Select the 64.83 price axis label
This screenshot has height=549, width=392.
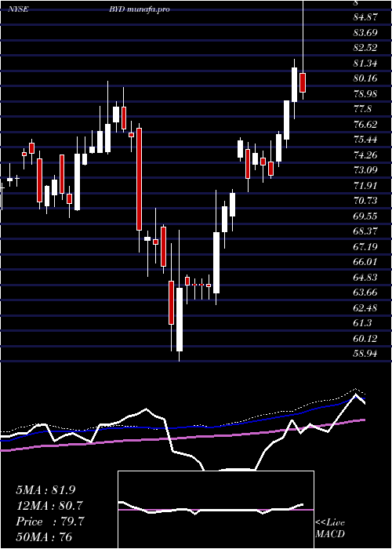click(365, 277)
